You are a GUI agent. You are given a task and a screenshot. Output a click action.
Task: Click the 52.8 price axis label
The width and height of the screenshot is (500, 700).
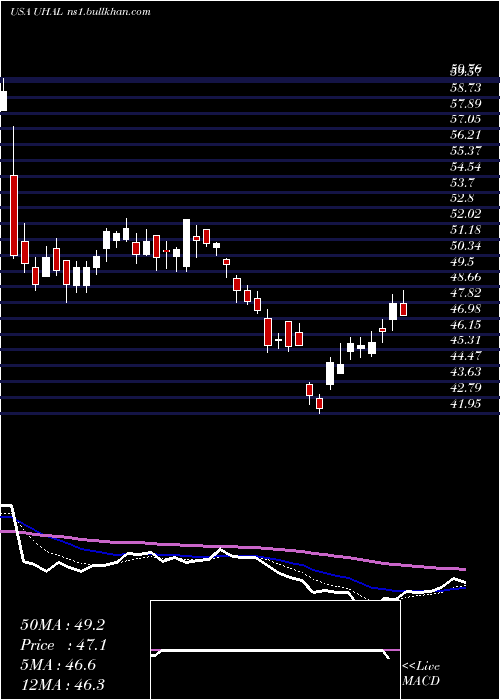pyautogui.click(x=462, y=198)
